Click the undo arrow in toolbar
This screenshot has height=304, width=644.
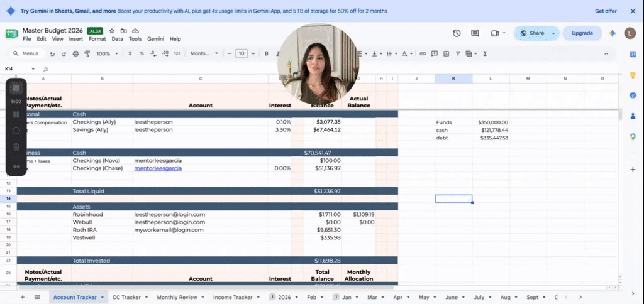tap(52, 54)
